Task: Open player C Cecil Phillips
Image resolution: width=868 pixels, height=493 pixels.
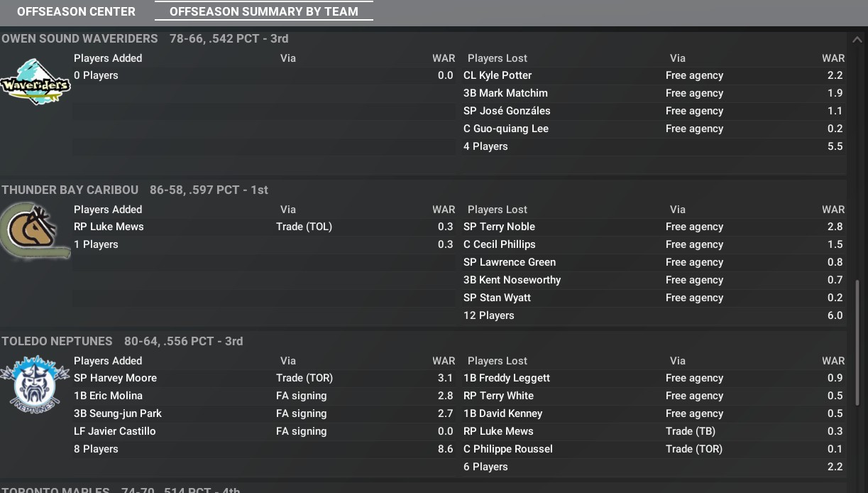Action: (500, 244)
